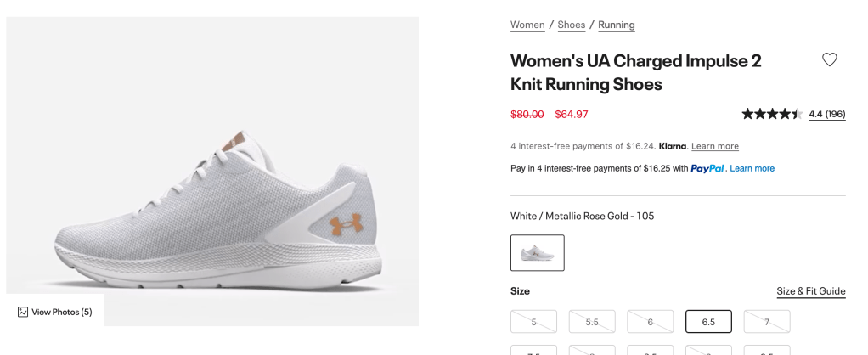The image size is (868, 355).
Task: Click the main shoe product image
Action: (212, 172)
